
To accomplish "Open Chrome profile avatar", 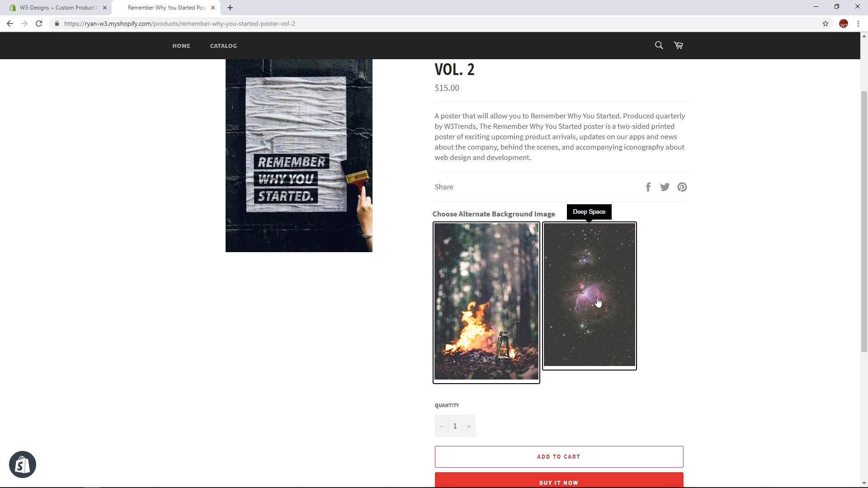I will 843,23.
